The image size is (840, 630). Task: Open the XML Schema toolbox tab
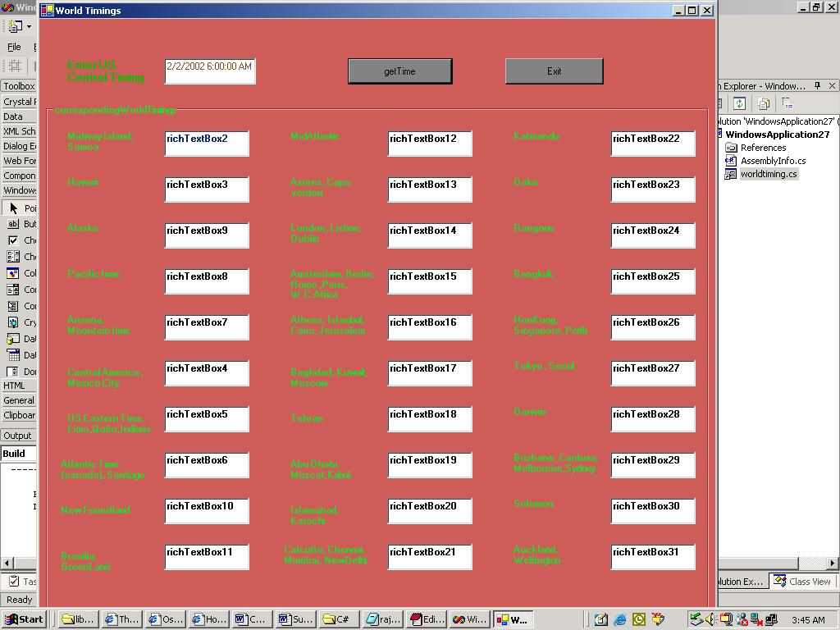pos(19,130)
